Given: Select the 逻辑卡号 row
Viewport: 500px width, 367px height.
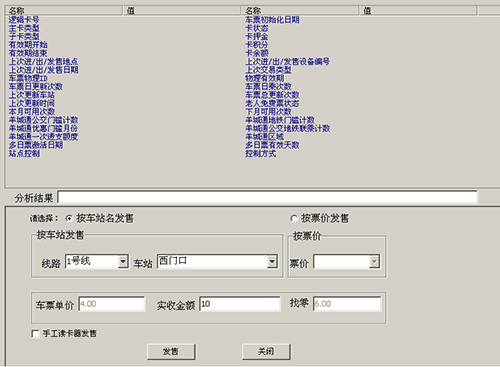Looking at the screenshot, I should point(24,20).
